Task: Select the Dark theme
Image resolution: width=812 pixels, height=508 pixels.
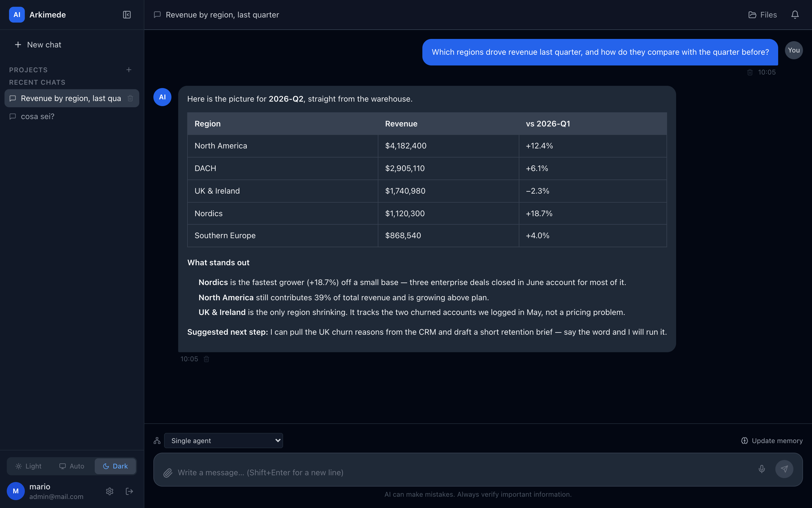Action: 115,466
